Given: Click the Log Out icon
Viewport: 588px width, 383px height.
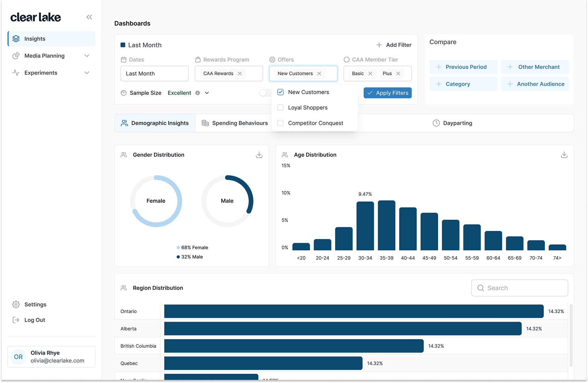Looking at the screenshot, I should [x=16, y=320].
